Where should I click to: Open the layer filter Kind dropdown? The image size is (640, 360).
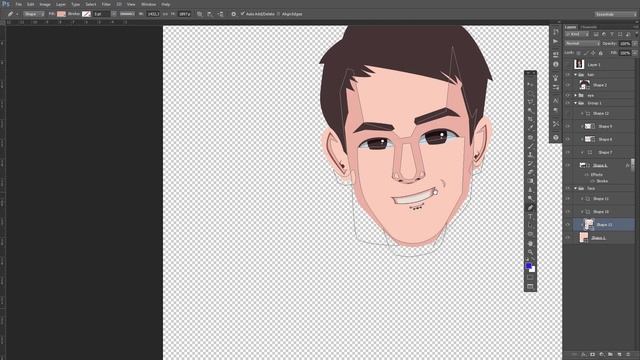[577, 34]
